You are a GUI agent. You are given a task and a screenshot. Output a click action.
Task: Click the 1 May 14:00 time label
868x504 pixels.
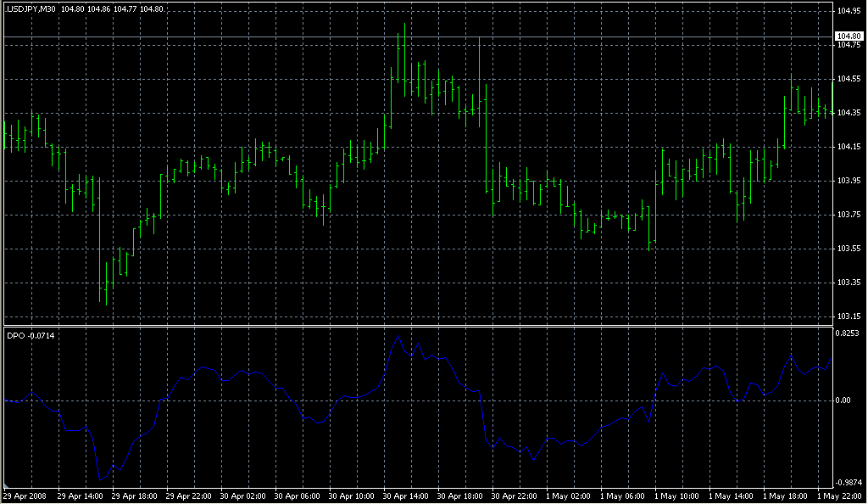click(732, 496)
